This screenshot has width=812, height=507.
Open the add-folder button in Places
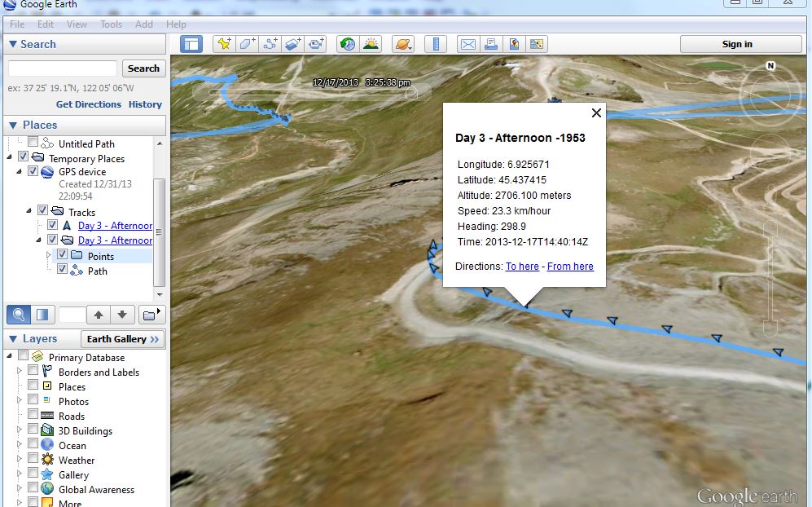151,315
